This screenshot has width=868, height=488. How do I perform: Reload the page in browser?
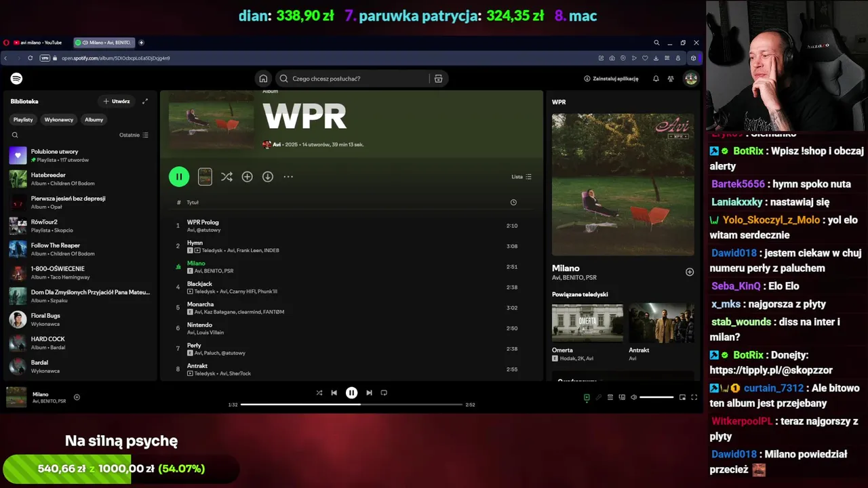coord(30,58)
